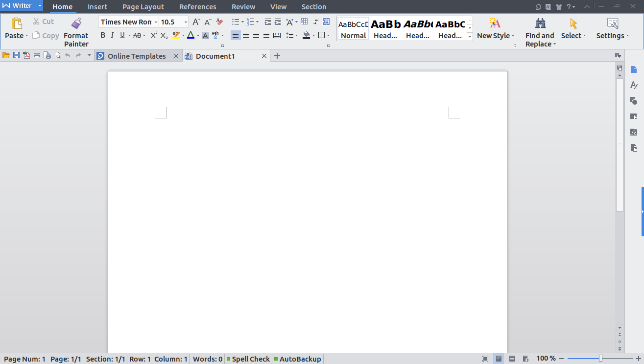
Task: Toggle Underline formatting
Action: [122, 35]
